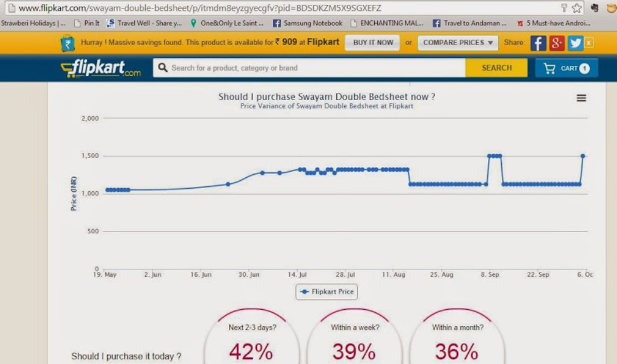Click the yellow SEARCH button
Image resolution: width=617 pixels, height=364 pixels.
(496, 67)
